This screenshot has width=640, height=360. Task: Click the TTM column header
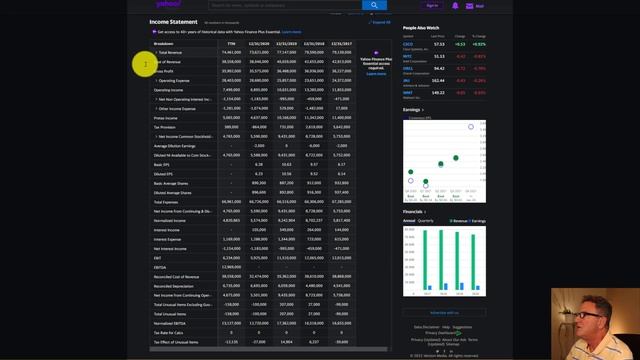coord(231,44)
